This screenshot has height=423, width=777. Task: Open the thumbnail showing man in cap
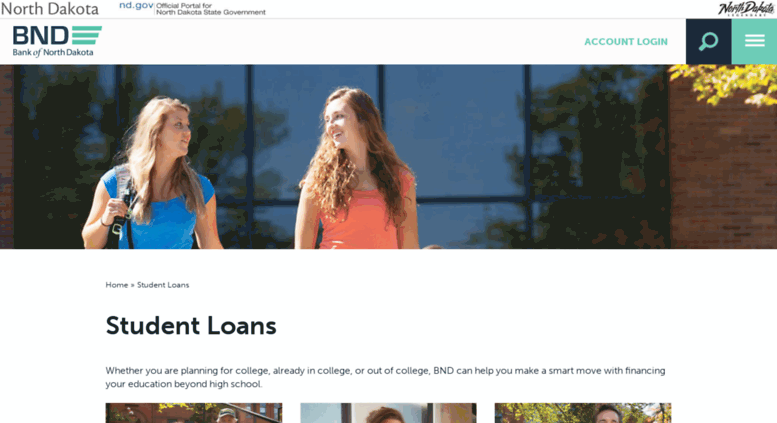pyautogui.click(x=194, y=413)
